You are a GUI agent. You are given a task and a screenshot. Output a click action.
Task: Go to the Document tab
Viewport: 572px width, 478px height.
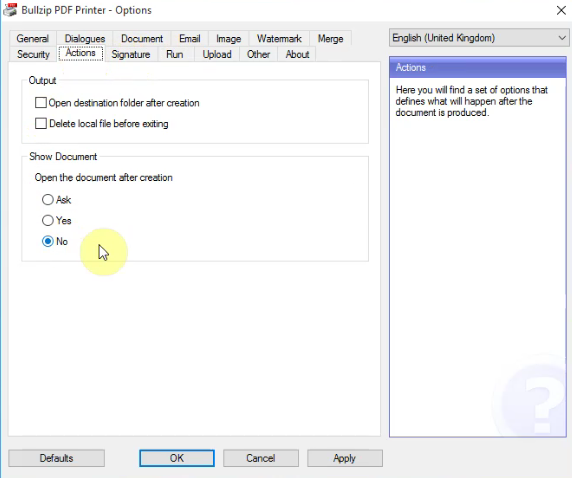point(142,39)
